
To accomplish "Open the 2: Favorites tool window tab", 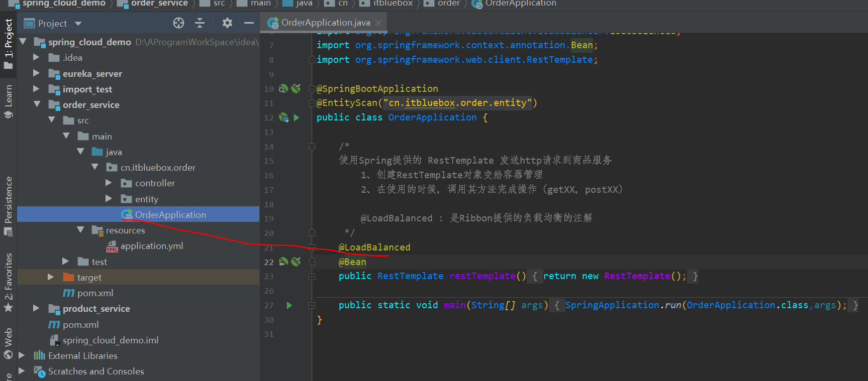I will [8, 282].
